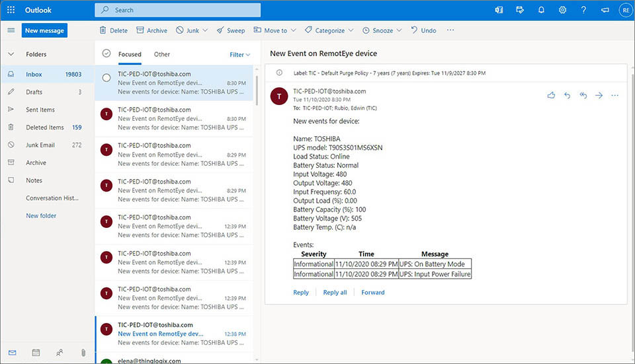The width and height of the screenshot is (635, 364).
Task: Open the Notes folder
Action: (48, 180)
